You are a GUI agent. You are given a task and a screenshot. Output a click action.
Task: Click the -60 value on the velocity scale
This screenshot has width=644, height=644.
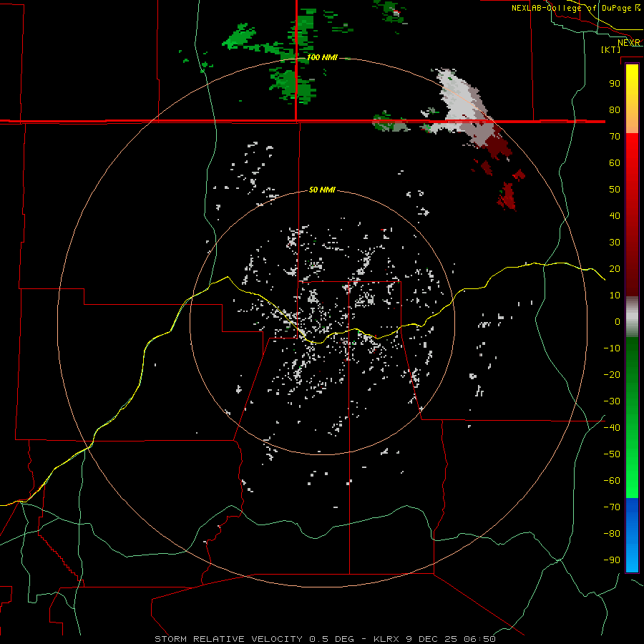click(x=612, y=481)
